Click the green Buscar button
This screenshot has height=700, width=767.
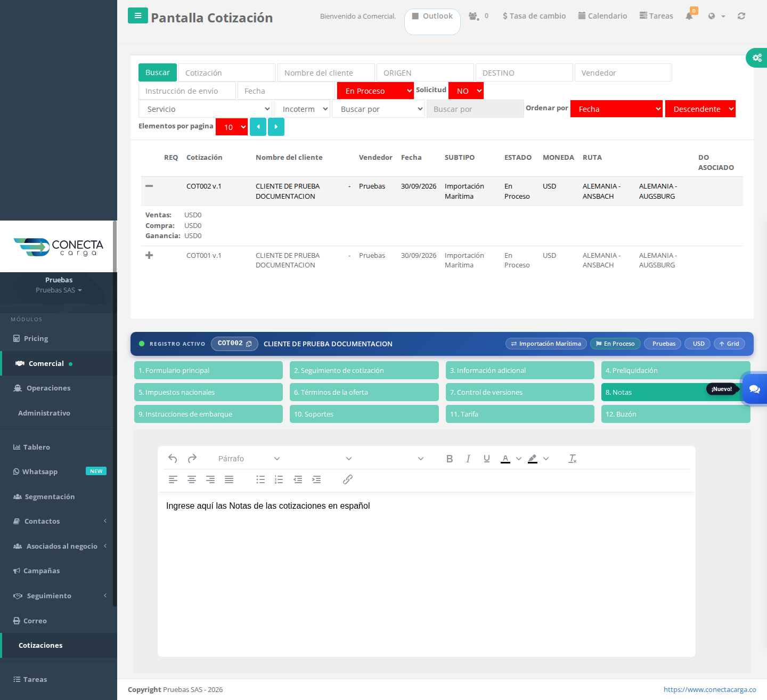(158, 72)
